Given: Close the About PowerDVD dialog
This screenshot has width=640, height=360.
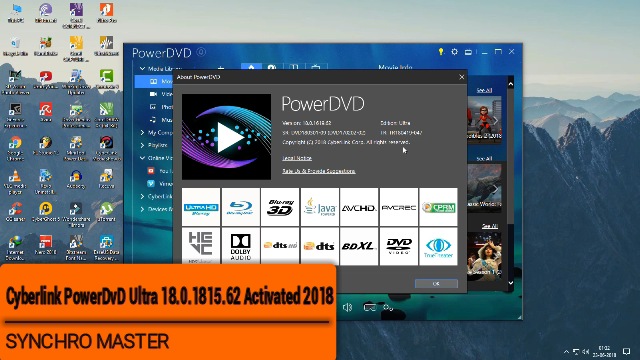Looking at the screenshot, I should coord(461,77).
